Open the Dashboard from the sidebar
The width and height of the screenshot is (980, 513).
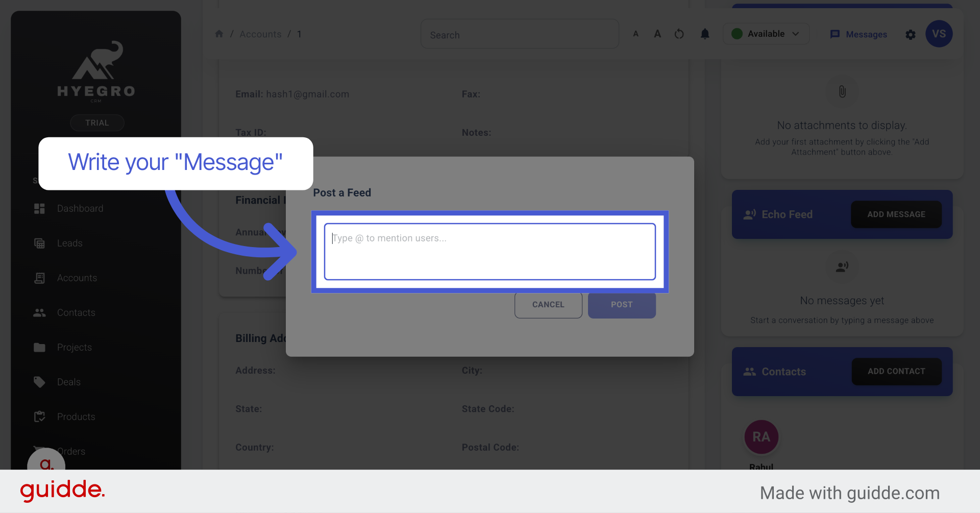point(39,208)
